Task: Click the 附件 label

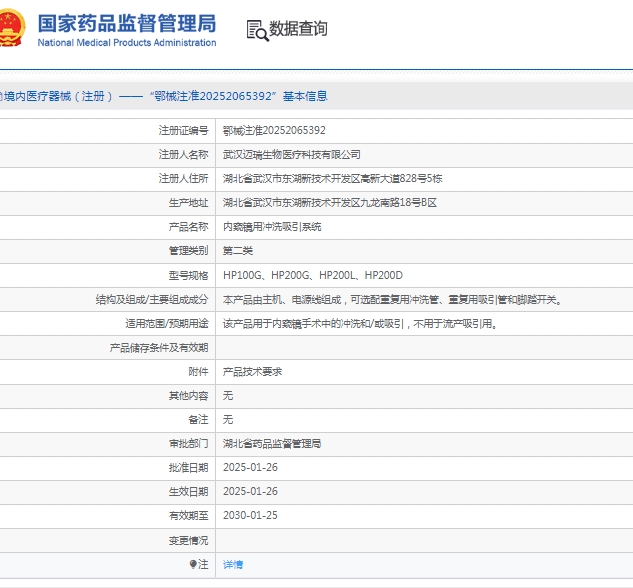Action: (x=198, y=372)
